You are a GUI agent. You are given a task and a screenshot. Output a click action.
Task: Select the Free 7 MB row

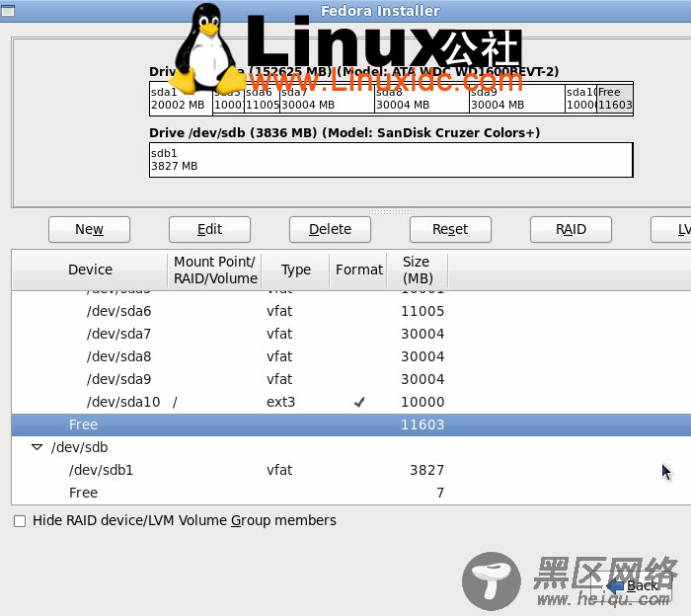tap(351, 493)
